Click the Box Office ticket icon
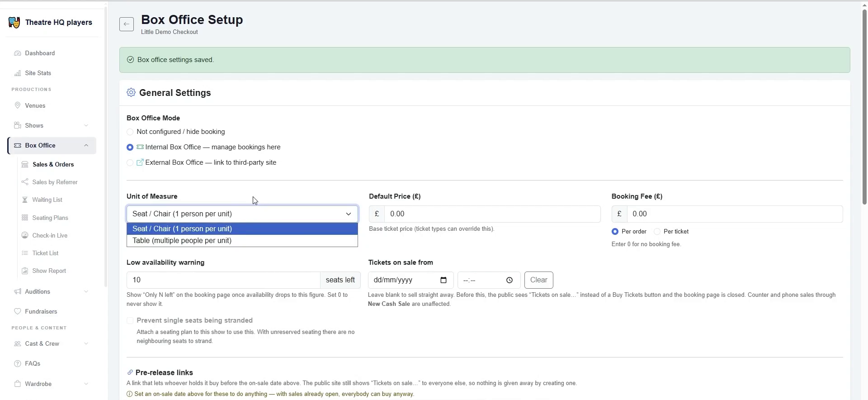Viewport: 868px width, 400px height. (x=18, y=145)
